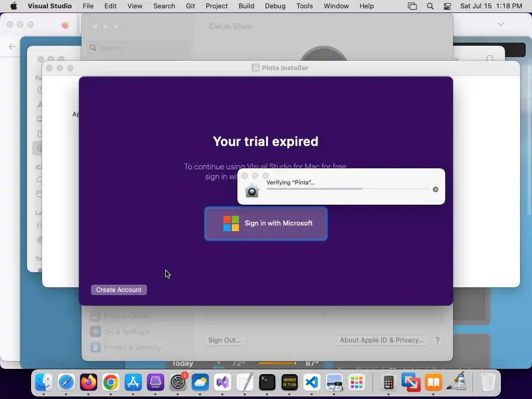Launch Safari from the Dock
Screen dimensions: 532x399
tap(66, 382)
